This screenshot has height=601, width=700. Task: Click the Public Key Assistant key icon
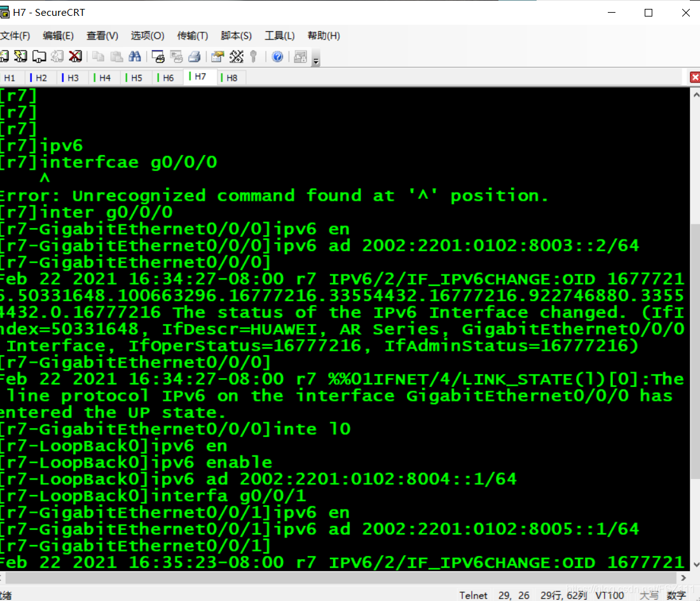(254, 57)
